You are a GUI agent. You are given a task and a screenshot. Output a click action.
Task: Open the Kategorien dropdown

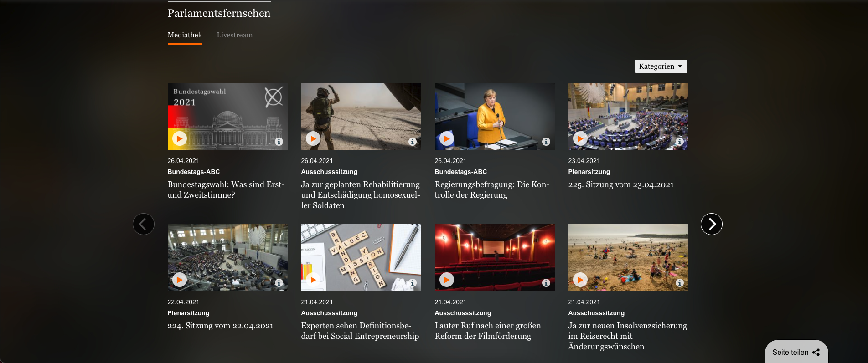click(x=661, y=66)
